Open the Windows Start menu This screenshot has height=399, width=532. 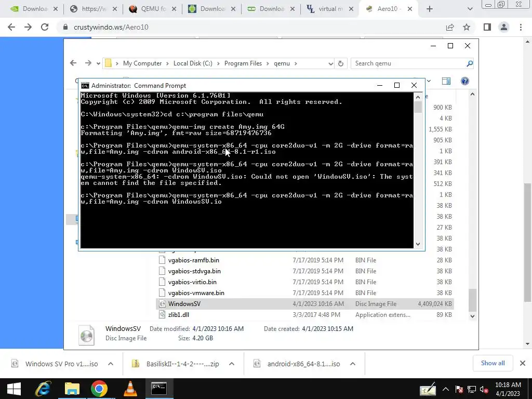(x=14, y=389)
